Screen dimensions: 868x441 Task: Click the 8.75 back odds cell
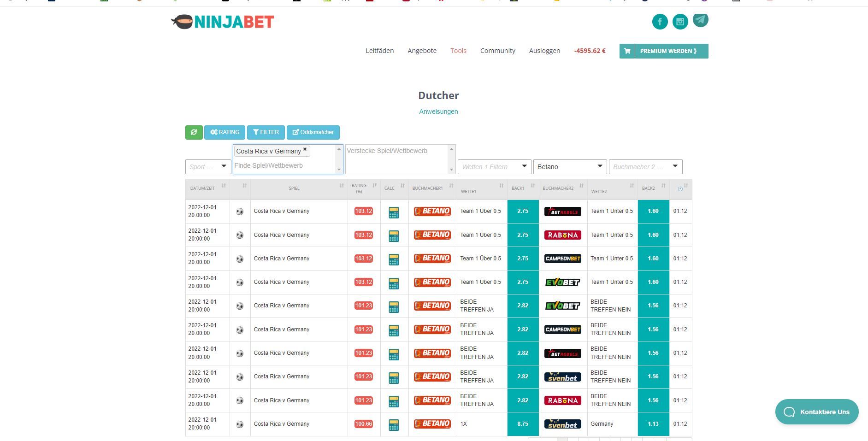tap(523, 424)
